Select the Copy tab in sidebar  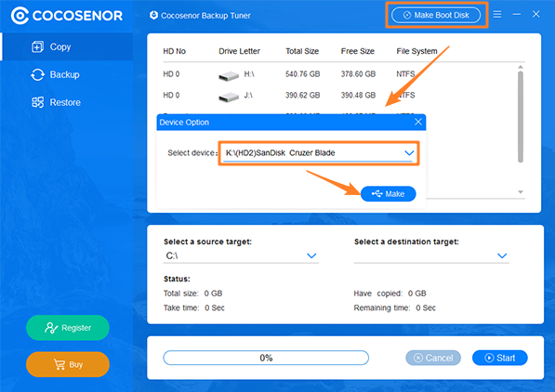coord(67,46)
